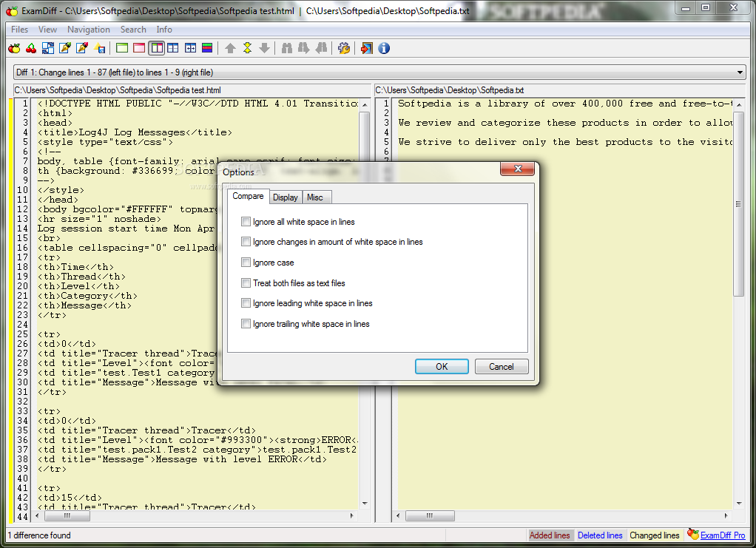
Task: Click the first binoculars find icon
Action: (x=287, y=48)
